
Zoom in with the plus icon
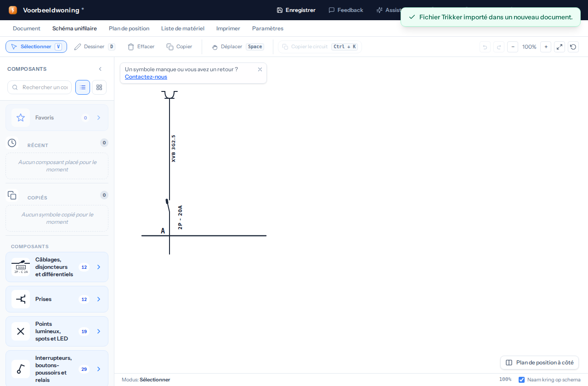(546, 47)
